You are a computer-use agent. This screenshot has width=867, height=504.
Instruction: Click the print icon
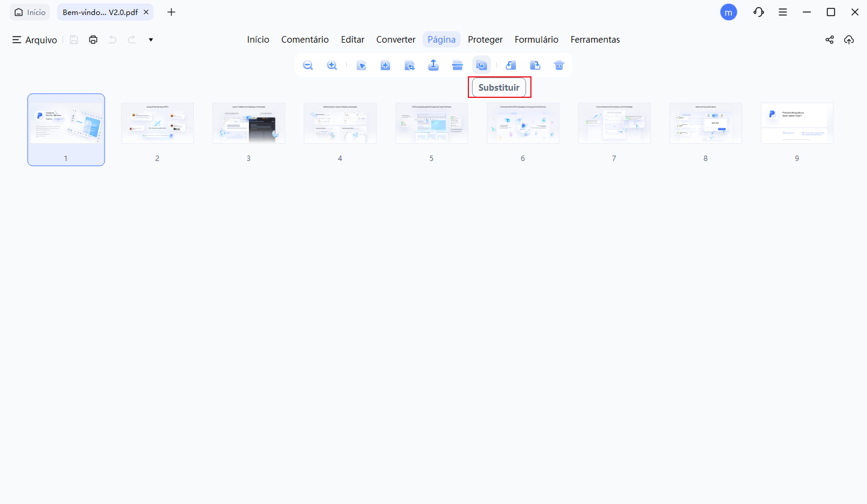[x=93, y=40]
